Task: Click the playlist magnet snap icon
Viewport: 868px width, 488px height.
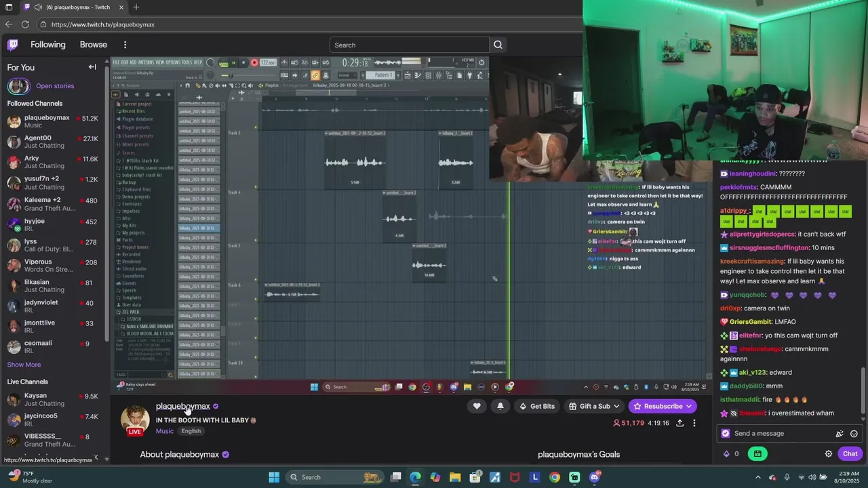Action: (188, 85)
